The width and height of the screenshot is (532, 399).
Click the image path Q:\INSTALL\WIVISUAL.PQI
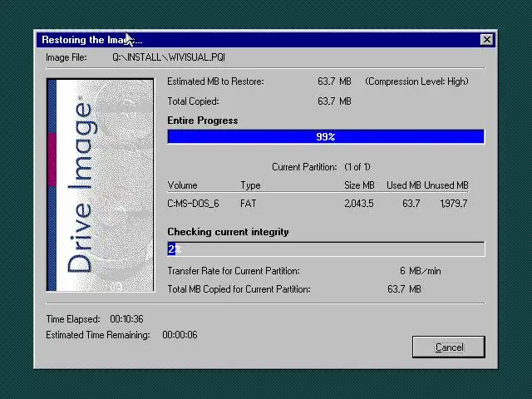[x=169, y=57]
